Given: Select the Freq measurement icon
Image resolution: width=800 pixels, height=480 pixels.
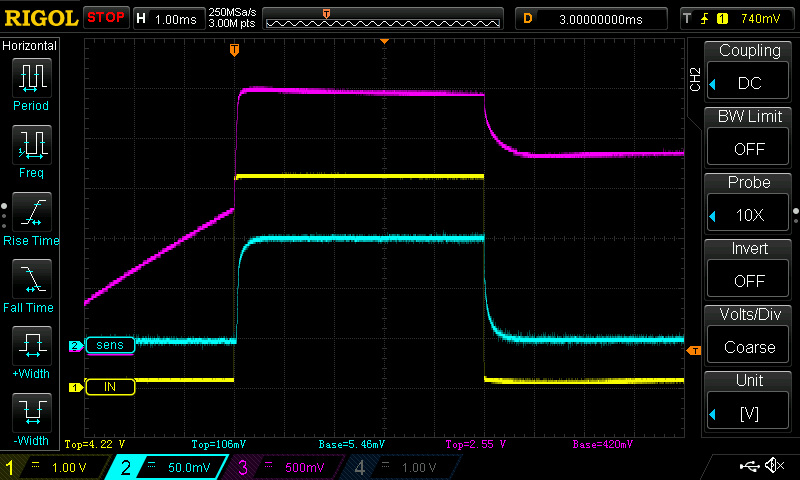Looking at the screenshot, I should click(x=32, y=145).
